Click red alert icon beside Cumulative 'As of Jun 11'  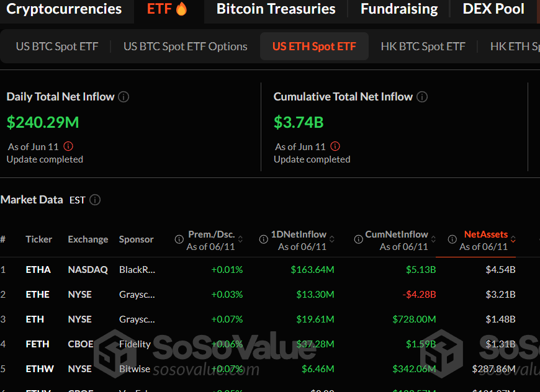[x=335, y=146]
